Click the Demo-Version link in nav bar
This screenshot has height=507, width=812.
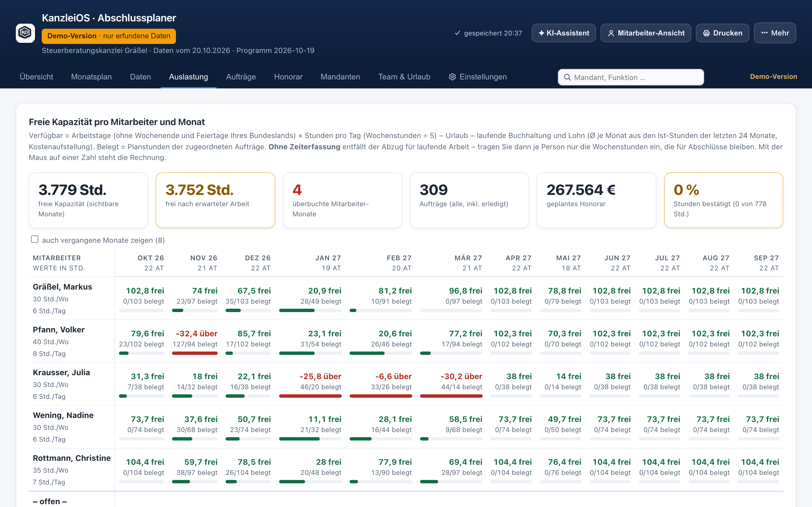(x=773, y=76)
